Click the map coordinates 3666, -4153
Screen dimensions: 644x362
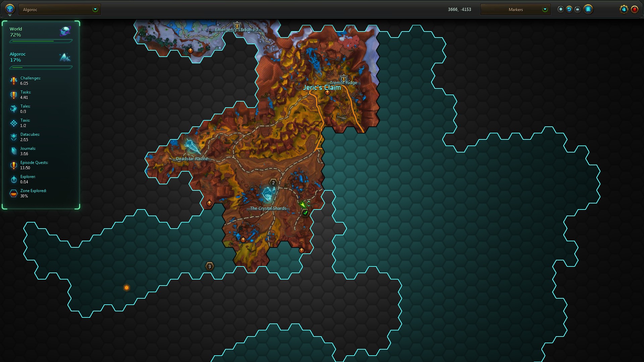pos(460,9)
